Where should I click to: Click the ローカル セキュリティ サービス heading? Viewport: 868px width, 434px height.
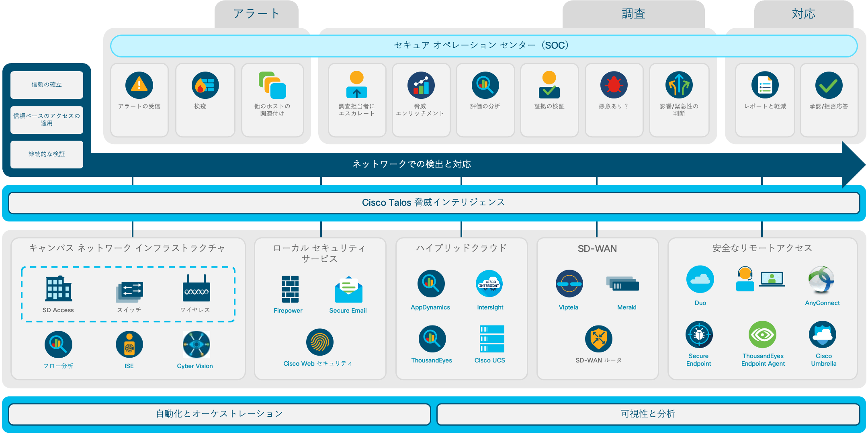coord(319,254)
